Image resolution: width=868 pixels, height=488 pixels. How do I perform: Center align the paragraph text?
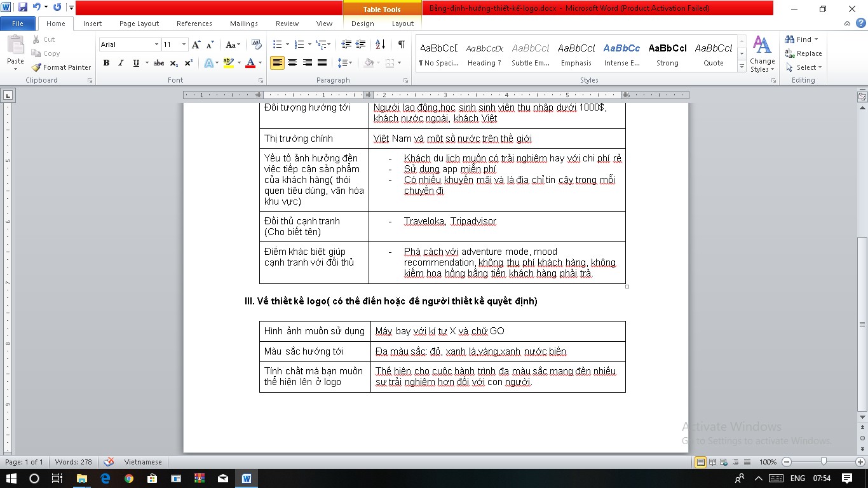292,63
